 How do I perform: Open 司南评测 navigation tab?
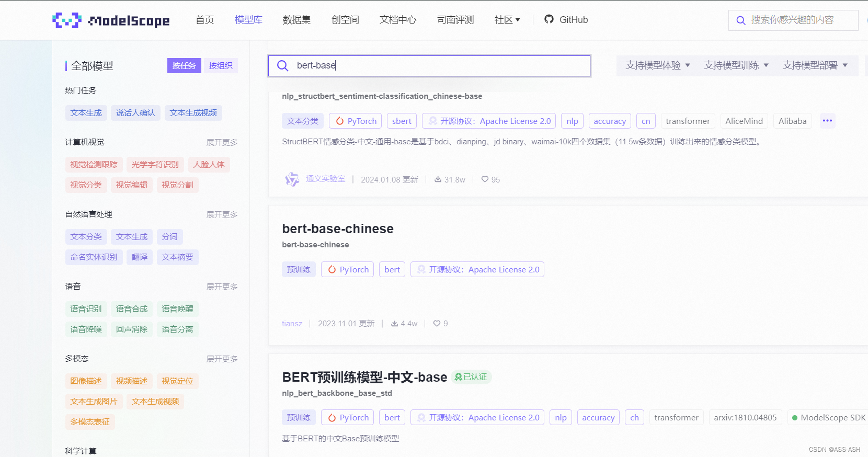click(455, 20)
